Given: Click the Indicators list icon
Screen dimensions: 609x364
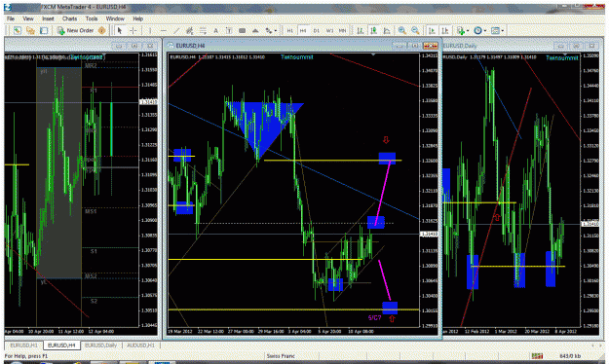Looking at the screenshot, I should tap(461, 30).
